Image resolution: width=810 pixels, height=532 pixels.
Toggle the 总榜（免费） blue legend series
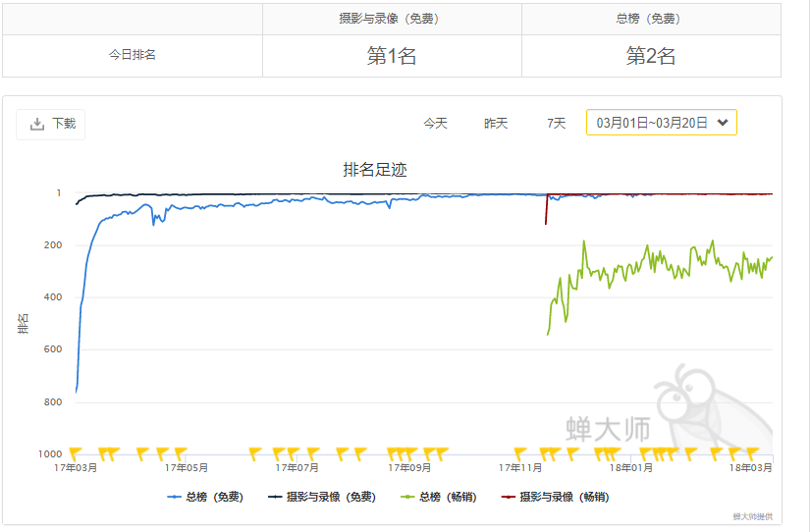coord(204,498)
